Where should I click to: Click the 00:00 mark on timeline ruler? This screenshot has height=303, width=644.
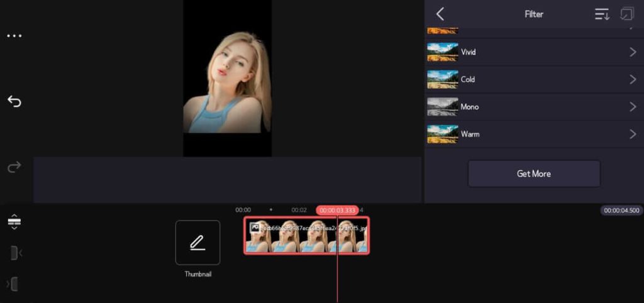point(243,210)
